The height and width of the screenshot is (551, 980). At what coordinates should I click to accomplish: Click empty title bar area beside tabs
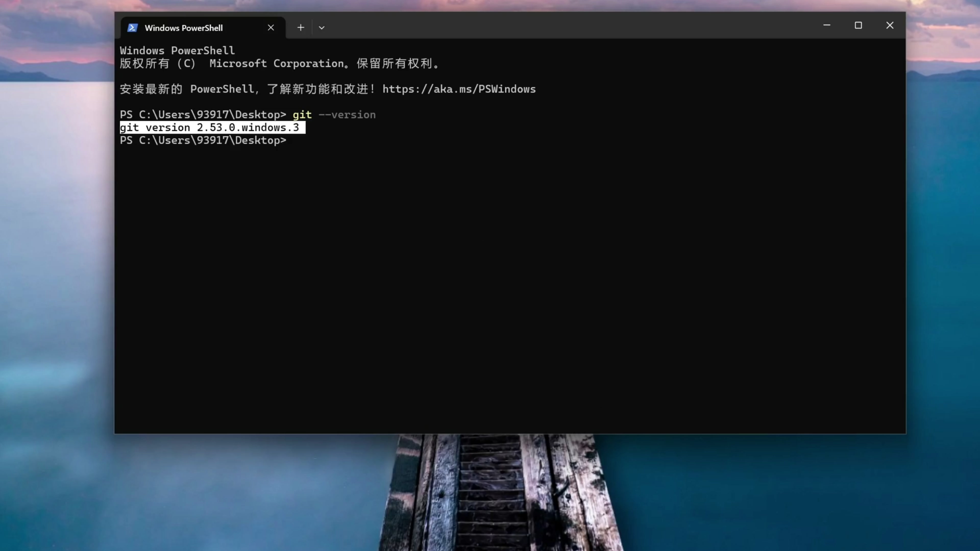(571, 26)
